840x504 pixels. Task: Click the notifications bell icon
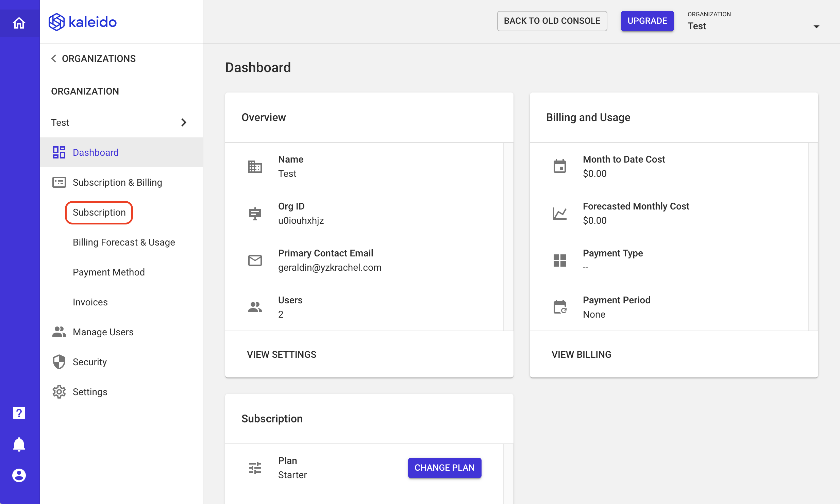[19, 444]
